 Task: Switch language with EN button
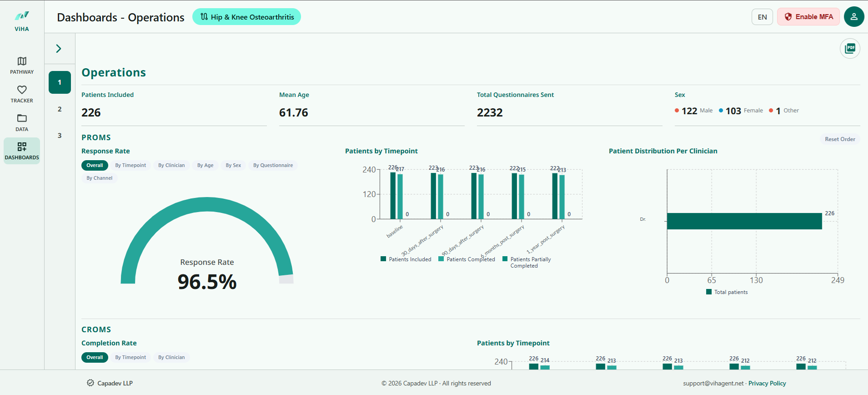click(x=762, y=17)
